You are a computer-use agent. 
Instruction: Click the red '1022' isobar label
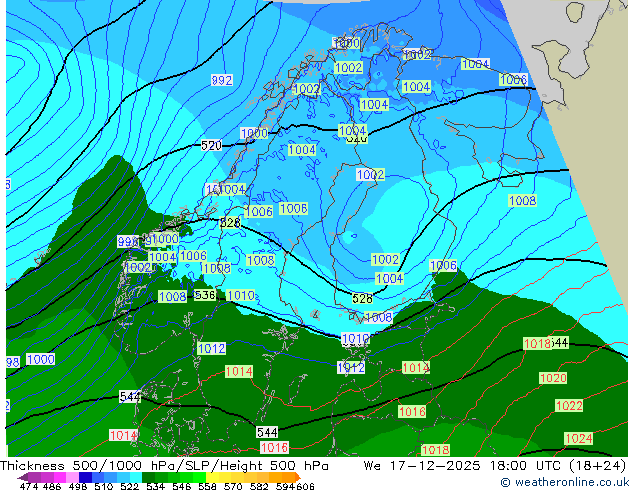569,406
